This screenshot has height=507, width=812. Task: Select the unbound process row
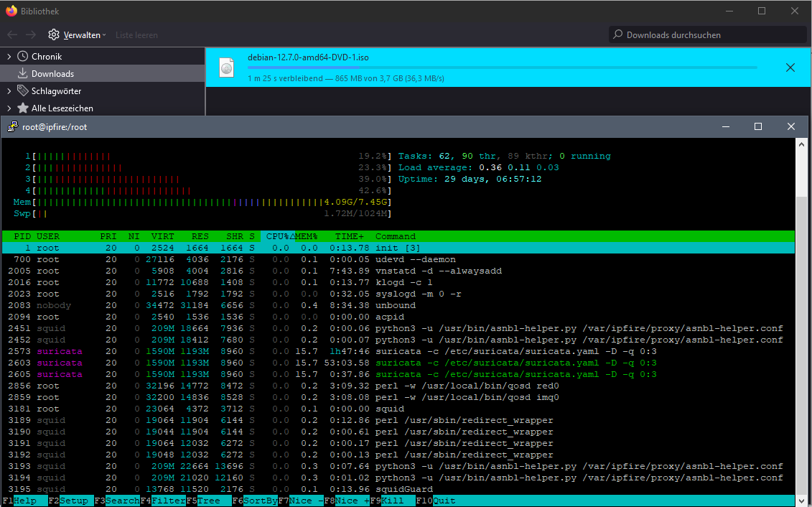[x=398, y=305]
